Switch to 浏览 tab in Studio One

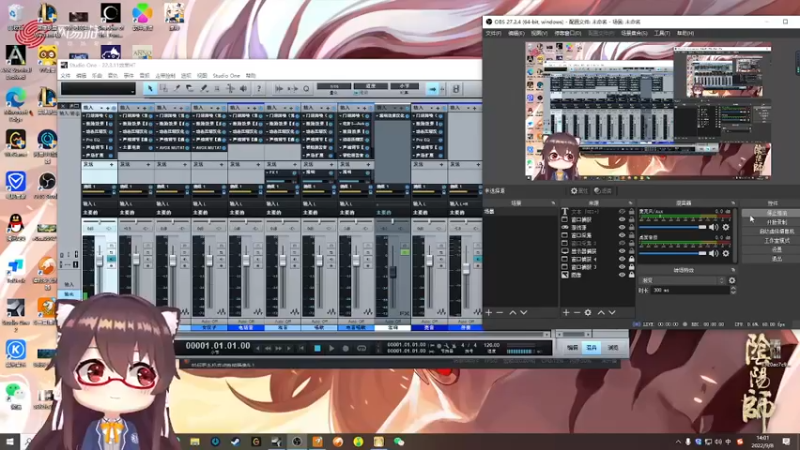[x=613, y=347]
